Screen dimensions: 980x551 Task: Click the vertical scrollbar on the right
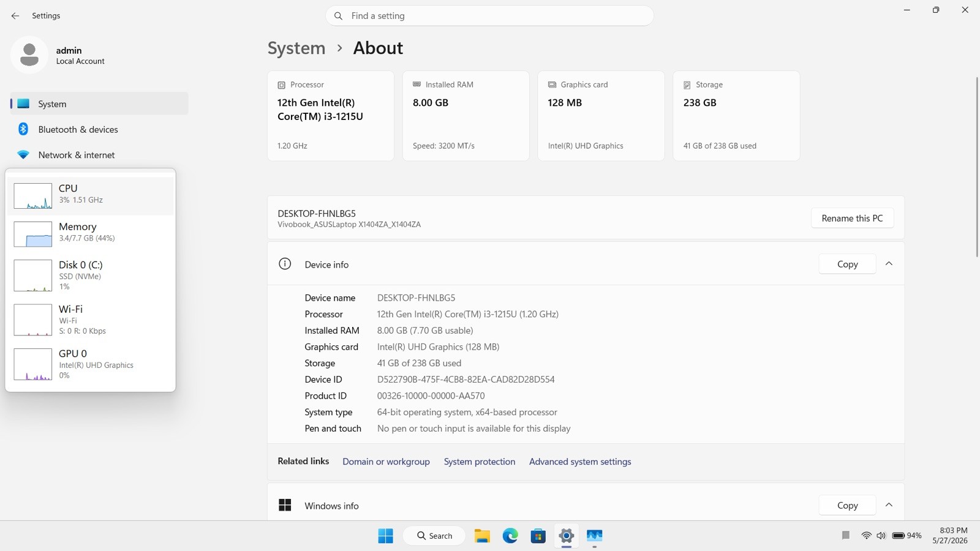click(x=976, y=167)
